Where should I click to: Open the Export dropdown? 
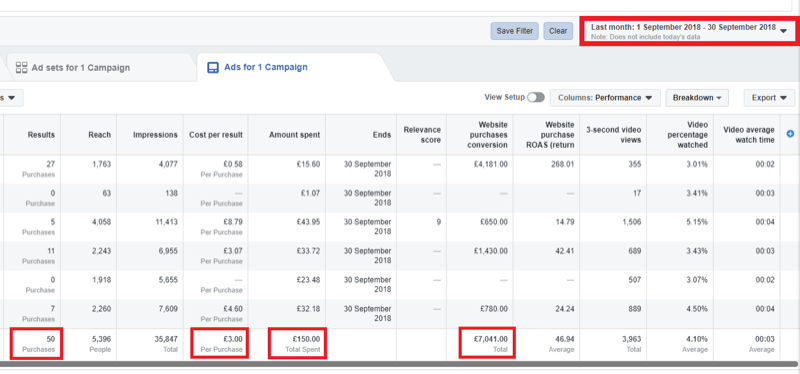click(x=769, y=98)
